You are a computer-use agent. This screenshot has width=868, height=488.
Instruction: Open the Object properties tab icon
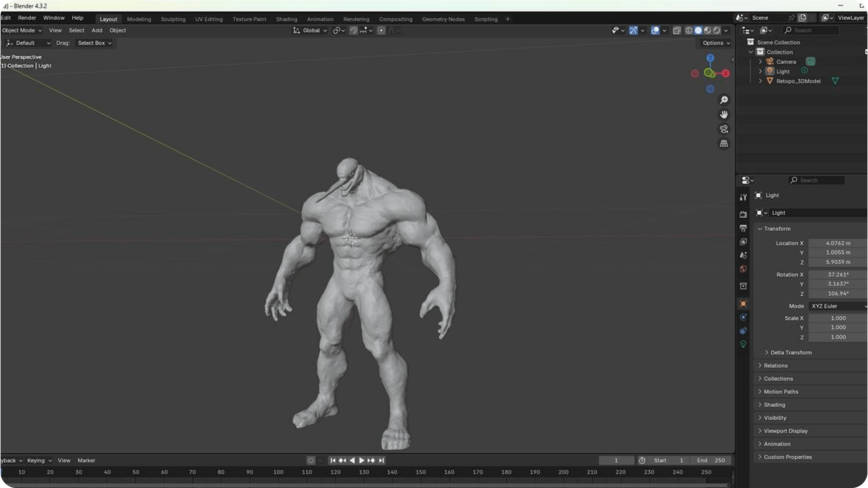coord(743,304)
